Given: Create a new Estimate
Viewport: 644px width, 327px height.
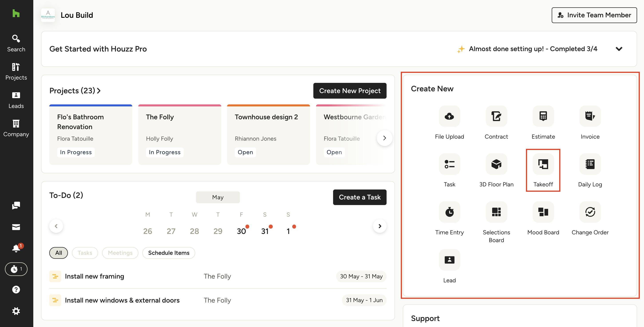Looking at the screenshot, I should tap(543, 123).
